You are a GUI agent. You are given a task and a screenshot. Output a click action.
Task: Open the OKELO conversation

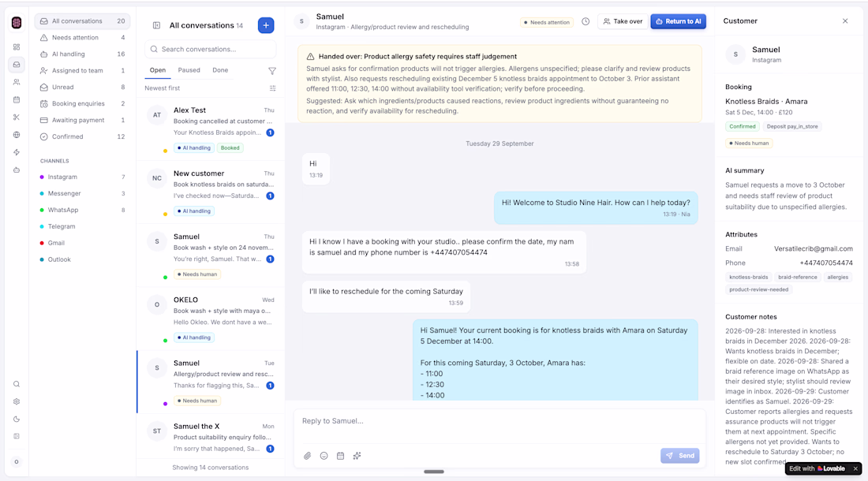click(x=211, y=319)
